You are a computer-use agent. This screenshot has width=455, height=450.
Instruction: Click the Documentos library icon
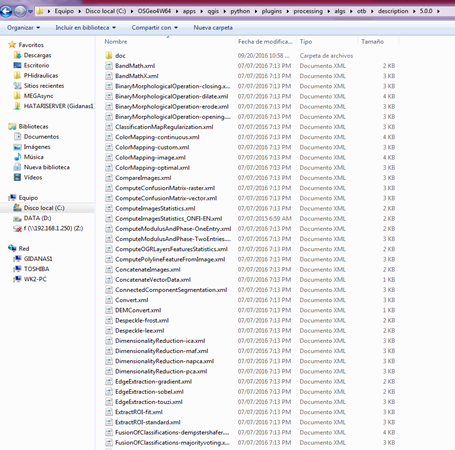point(17,136)
